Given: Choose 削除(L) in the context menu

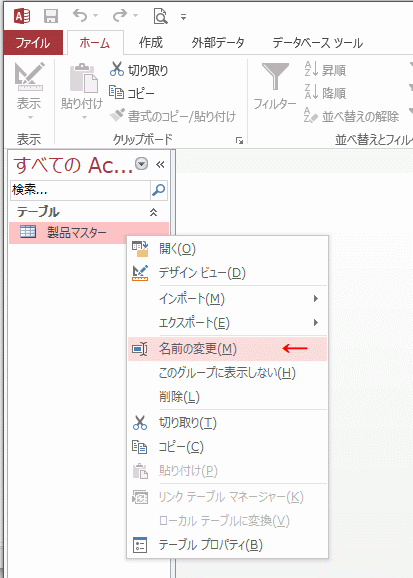Looking at the screenshot, I should point(228,397).
